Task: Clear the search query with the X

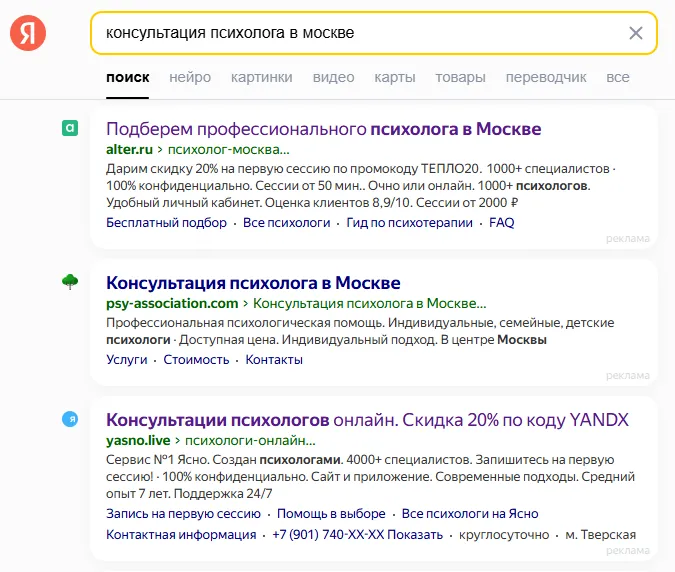Action: tap(636, 33)
